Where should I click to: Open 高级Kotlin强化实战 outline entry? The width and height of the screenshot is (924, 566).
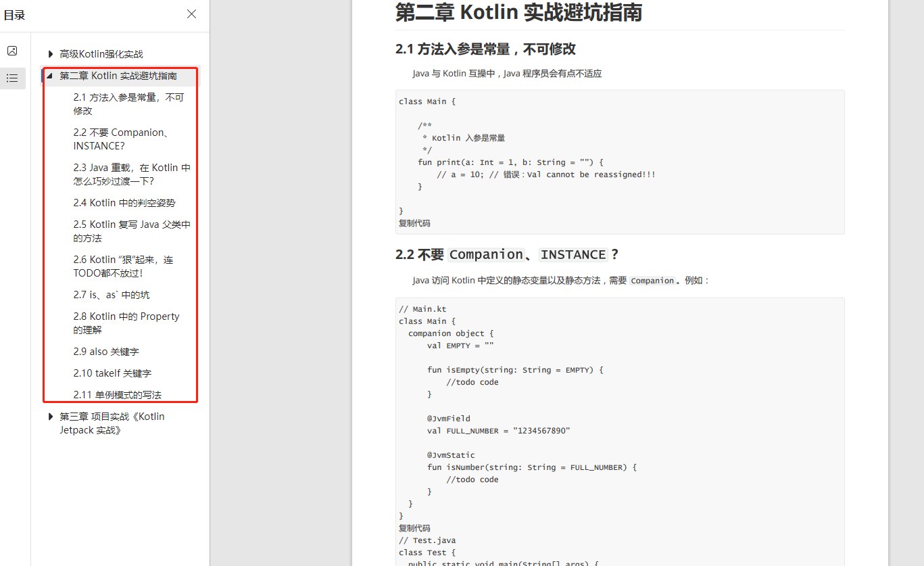coord(101,54)
